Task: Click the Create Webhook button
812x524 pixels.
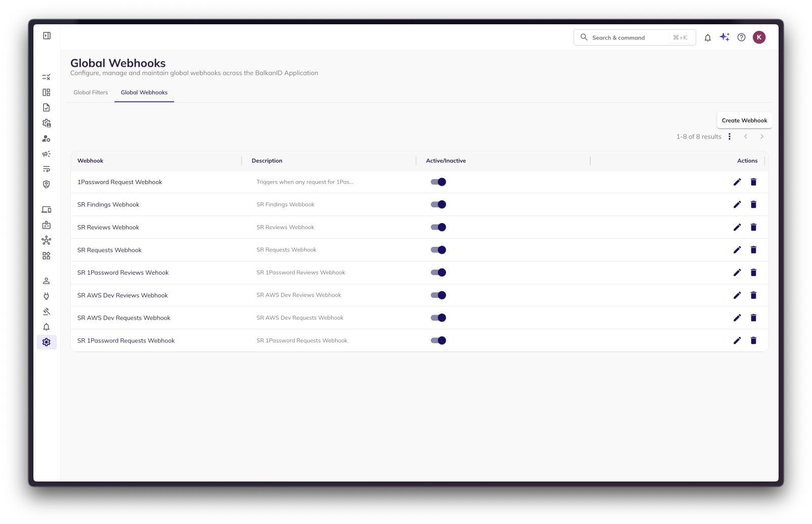Action: click(744, 120)
